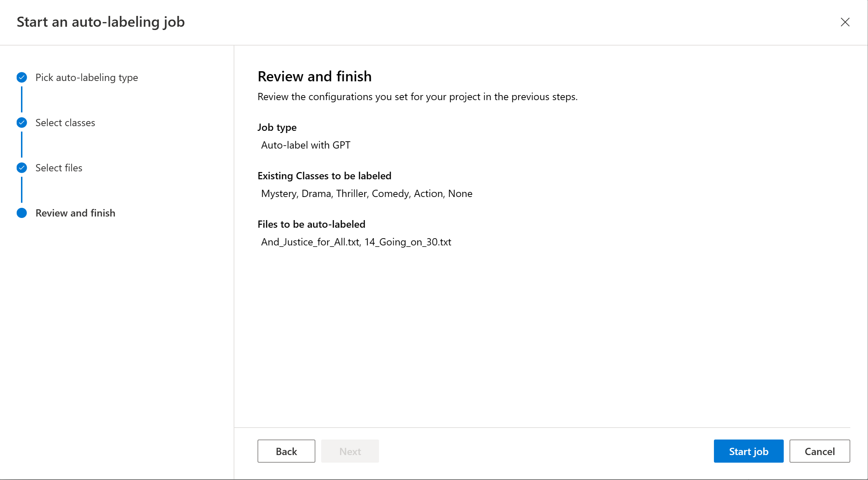
Task: Cancel the auto-labeling job setup
Action: pyautogui.click(x=820, y=451)
